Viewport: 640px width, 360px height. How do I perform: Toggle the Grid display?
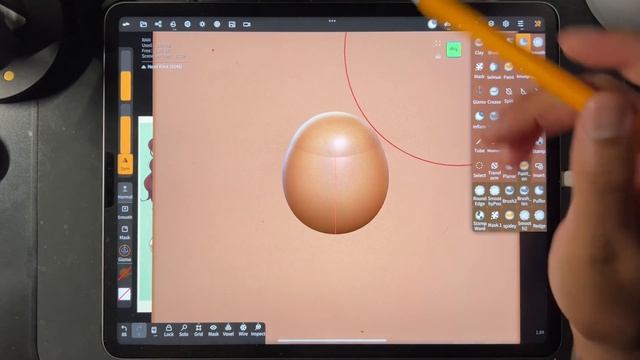click(198, 330)
